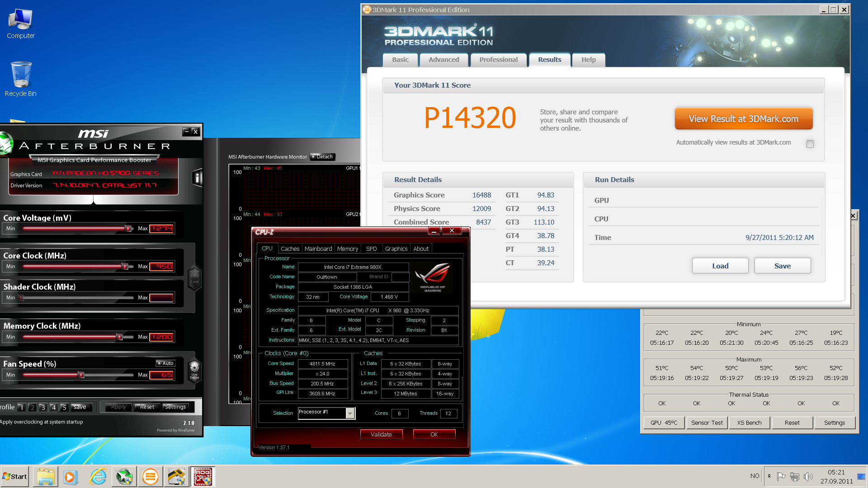Click XS Bench in Real Temp
The image size is (868, 488).
click(749, 422)
